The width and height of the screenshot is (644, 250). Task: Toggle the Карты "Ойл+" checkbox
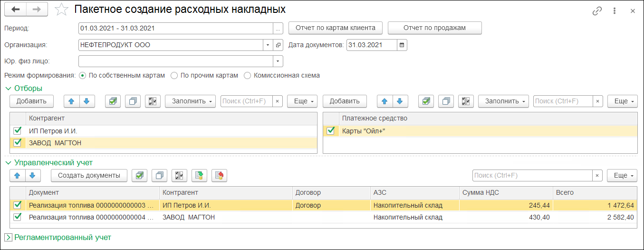click(331, 131)
